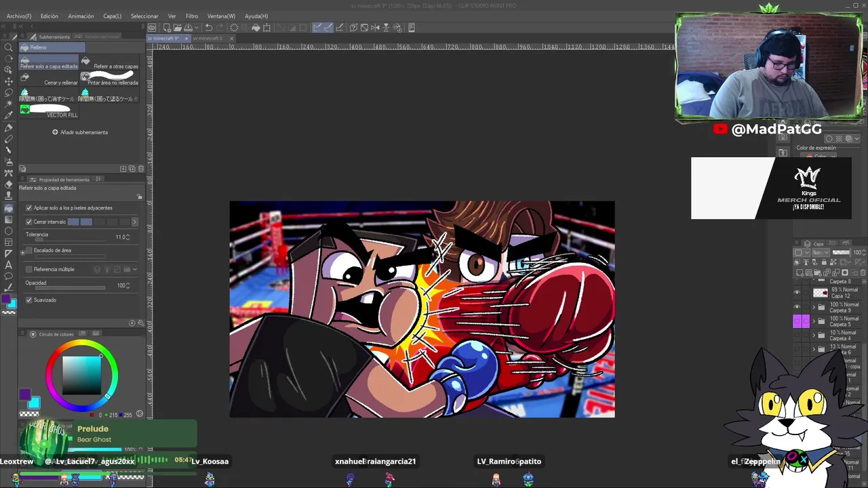Open Clip Studio launcher icon in the command bar

click(152, 28)
